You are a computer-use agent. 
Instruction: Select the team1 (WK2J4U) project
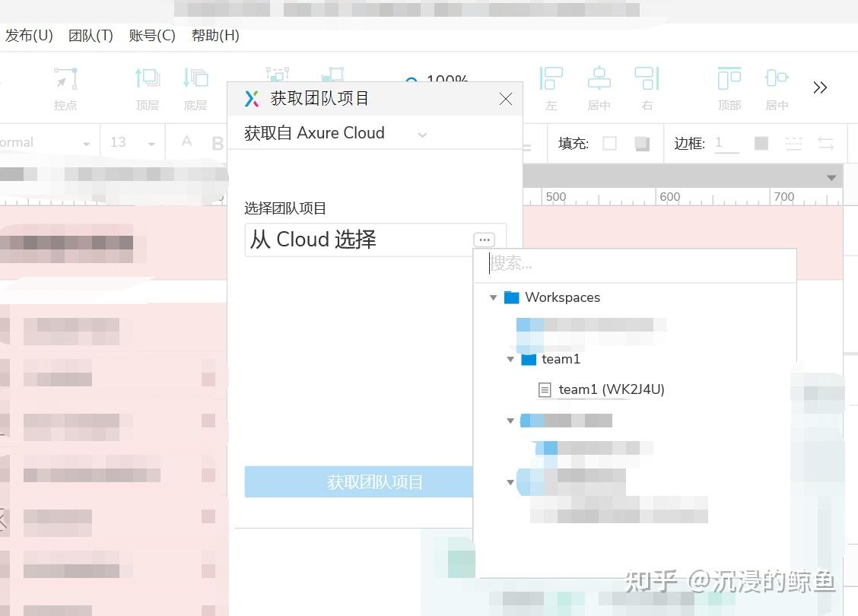click(x=612, y=389)
